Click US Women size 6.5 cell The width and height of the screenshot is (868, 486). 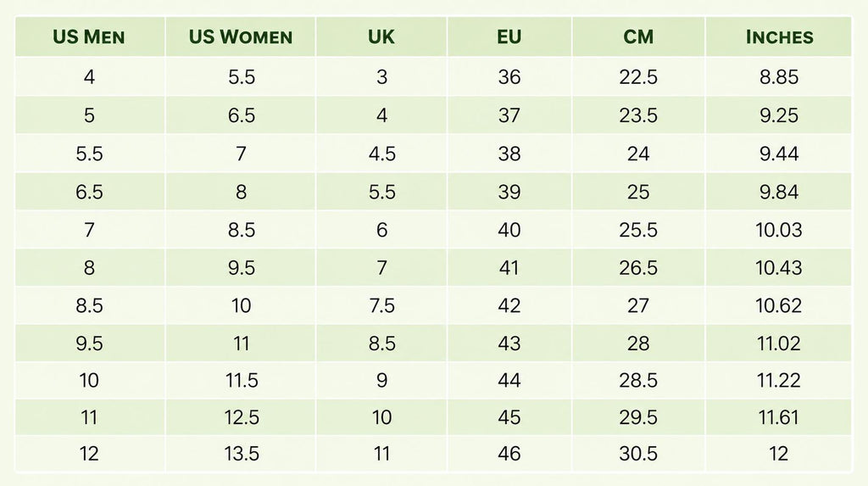pyautogui.click(x=240, y=115)
